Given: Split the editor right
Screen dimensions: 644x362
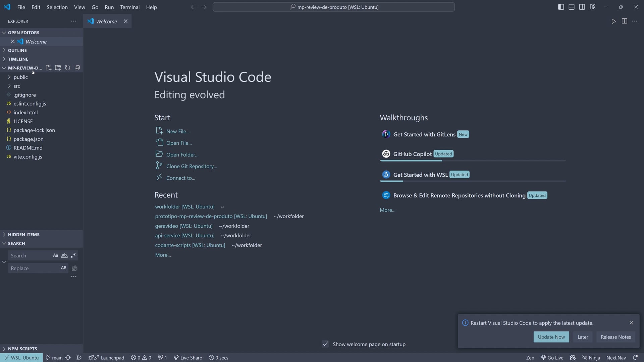Looking at the screenshot, I should [624, 21].
